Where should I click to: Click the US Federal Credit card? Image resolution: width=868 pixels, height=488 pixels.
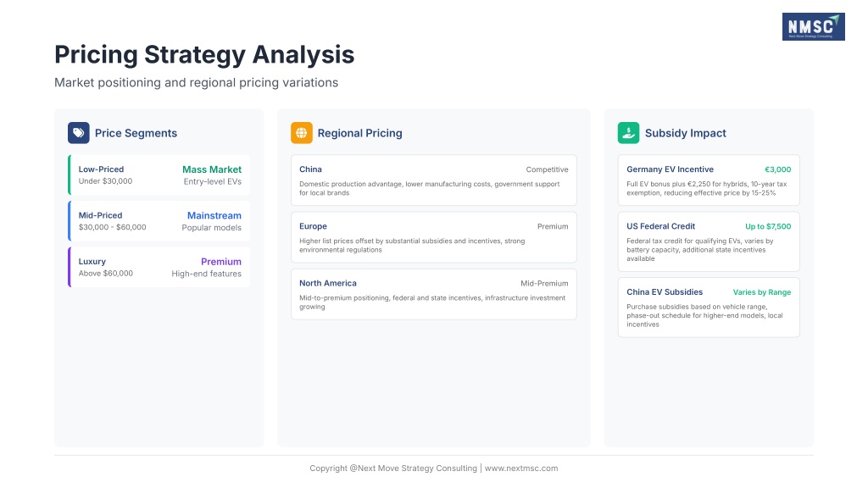click(708, 241)
